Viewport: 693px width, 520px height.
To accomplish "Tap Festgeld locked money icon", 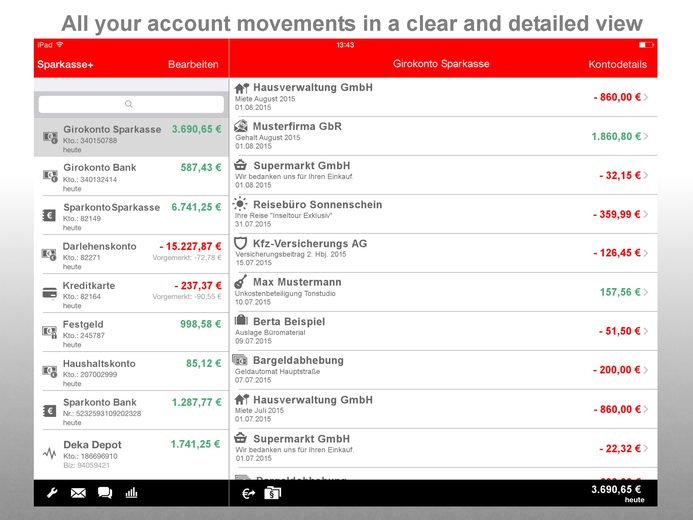I will tap(50, 332).
